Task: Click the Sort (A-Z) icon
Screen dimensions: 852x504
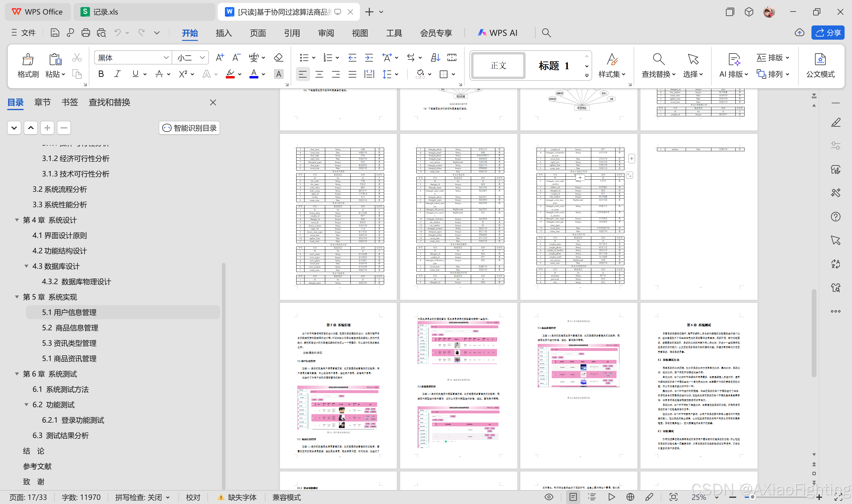Action: coord(435,57)
